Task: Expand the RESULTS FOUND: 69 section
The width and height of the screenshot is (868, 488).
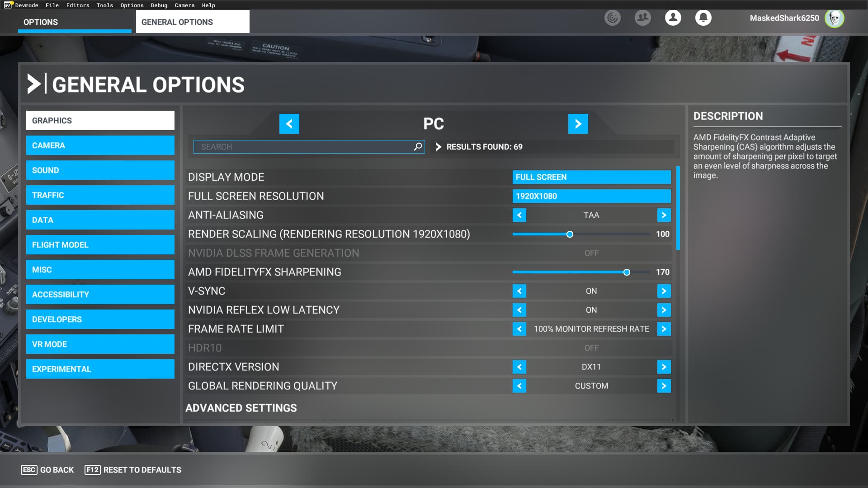Action: [x=438, y=146]
